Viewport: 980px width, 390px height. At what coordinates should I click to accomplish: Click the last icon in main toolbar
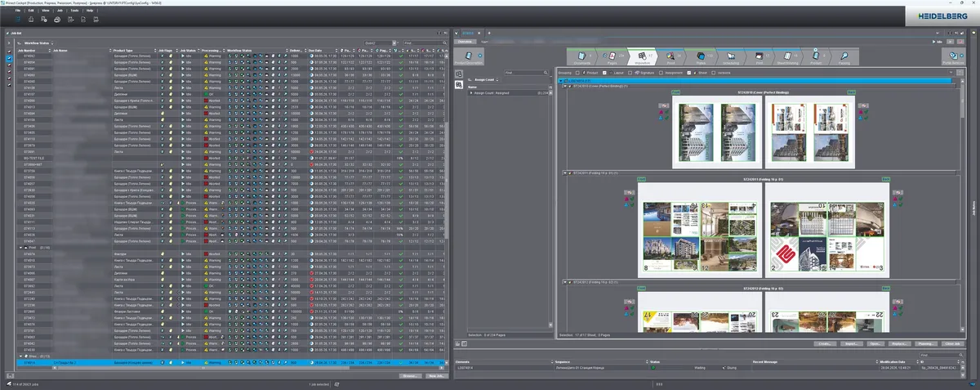pos(96,20)
